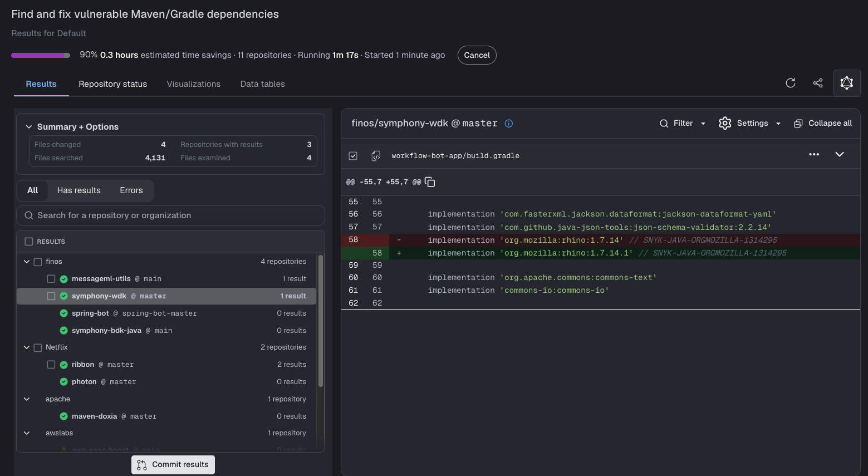Click the green status icon for messageml-utils
Image resolution: width=868 pixels, height=476 pixels.
64,279
